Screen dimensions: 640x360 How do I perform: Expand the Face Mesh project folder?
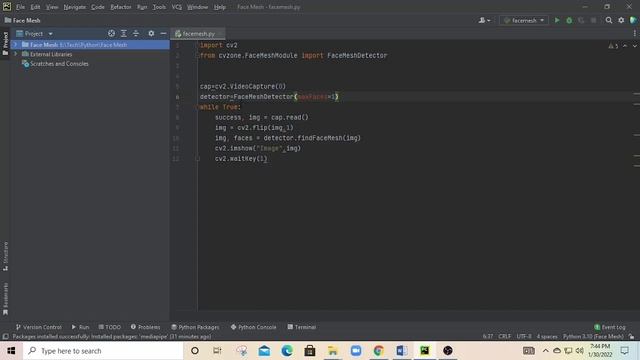point(16,44)
